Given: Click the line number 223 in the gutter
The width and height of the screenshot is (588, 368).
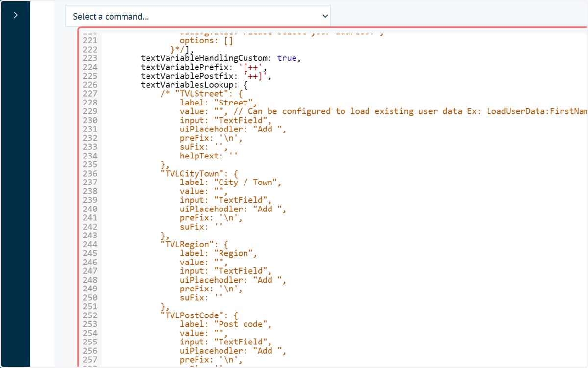Looking at the screenshot, I should pos(90,58).
